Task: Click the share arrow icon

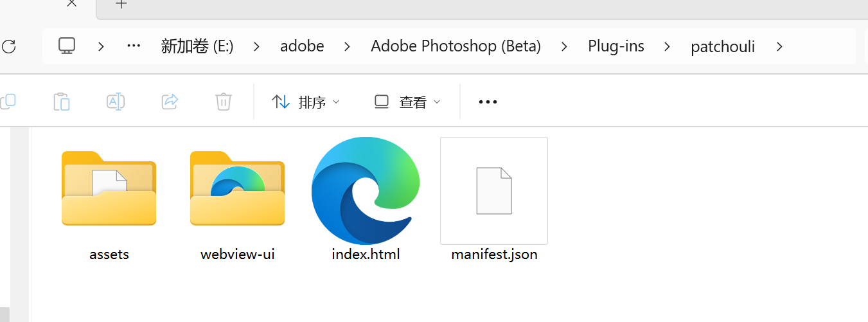Action: [x=170, y=102]
